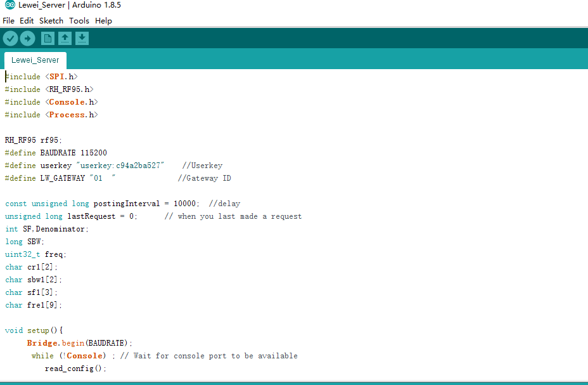
Task: Click the //delay comment
Action: pos(225,204)
